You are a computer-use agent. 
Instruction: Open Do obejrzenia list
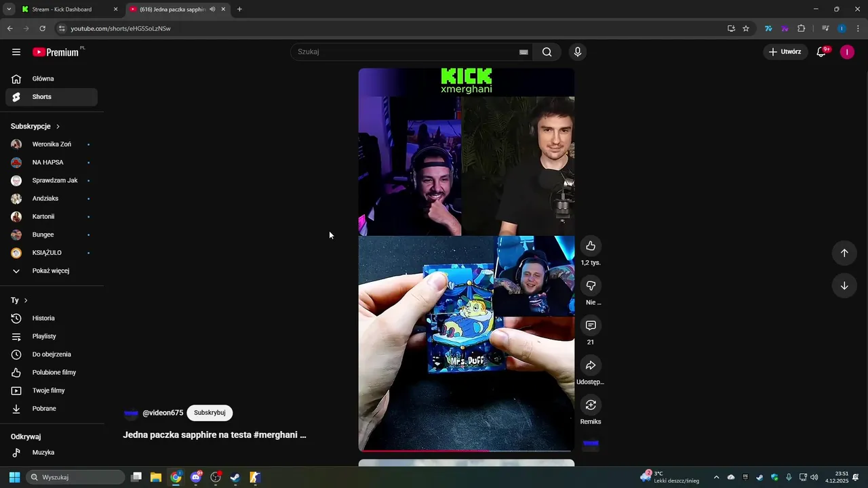[x=52, y=354]
